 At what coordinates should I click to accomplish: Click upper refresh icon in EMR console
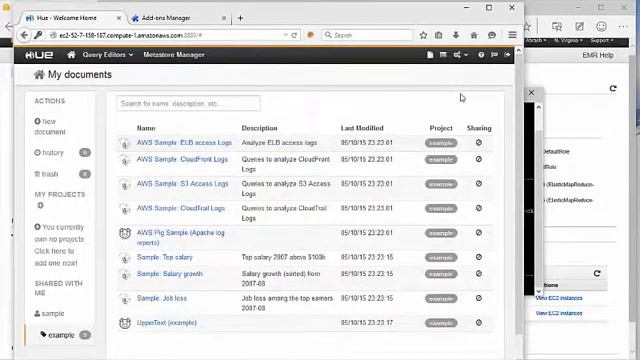coord(613,89)
